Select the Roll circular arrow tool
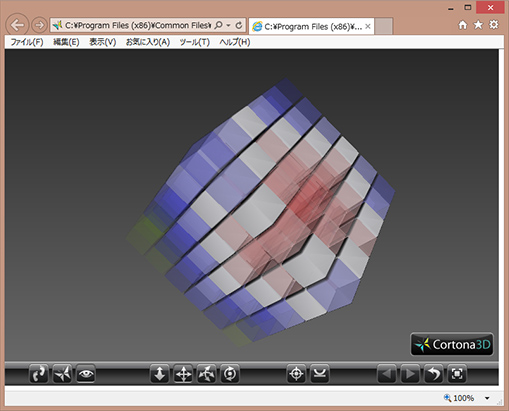The width and height of the screenshot is (509, 411). coord(230,374)
